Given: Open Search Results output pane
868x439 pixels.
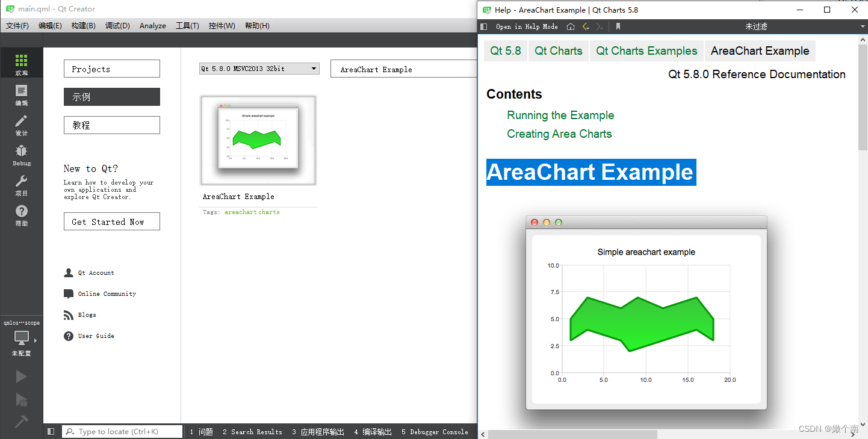Looking at the screenshot, I should pos(252,431).
